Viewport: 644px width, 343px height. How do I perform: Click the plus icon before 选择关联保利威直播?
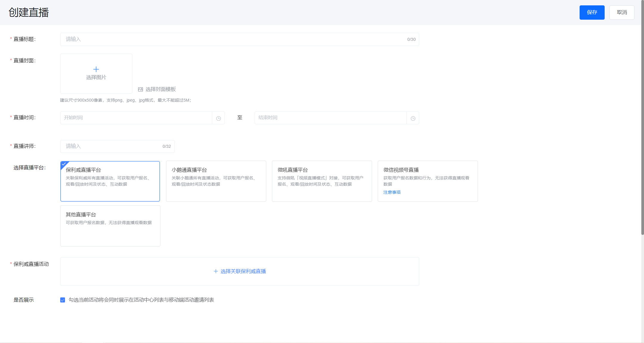pyautogui.click(x=216, y=271)
